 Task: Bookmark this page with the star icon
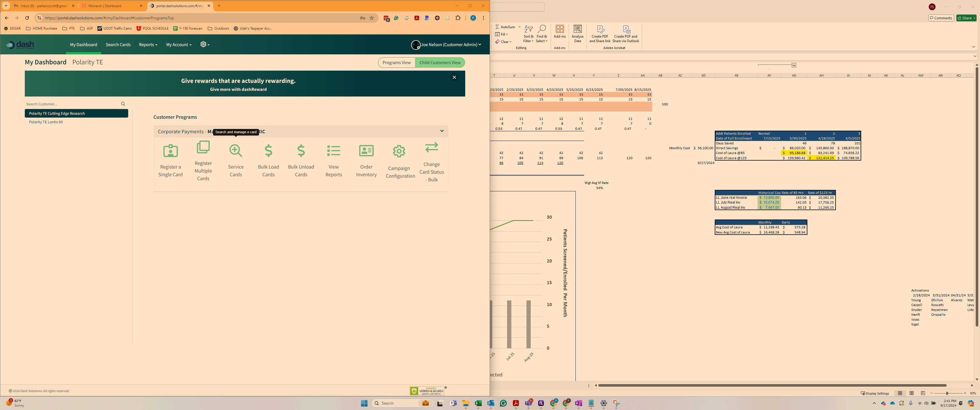point(372,18)
